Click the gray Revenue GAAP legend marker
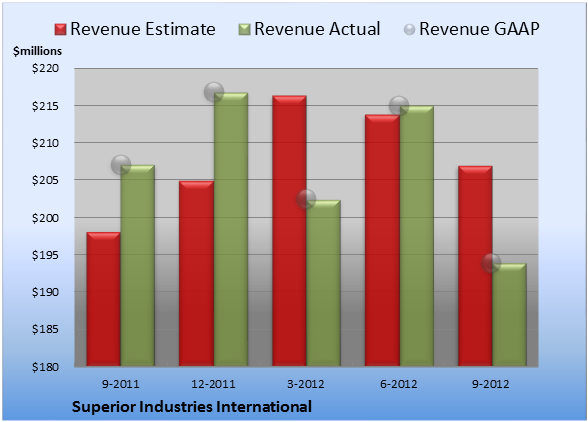This screenshot has width=588, height=422. 409,30
